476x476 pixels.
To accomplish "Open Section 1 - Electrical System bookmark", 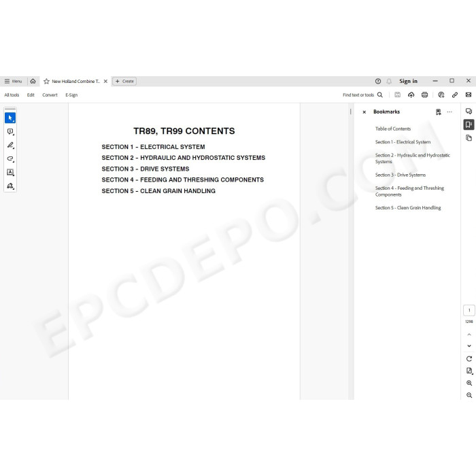I will (403, 141).
